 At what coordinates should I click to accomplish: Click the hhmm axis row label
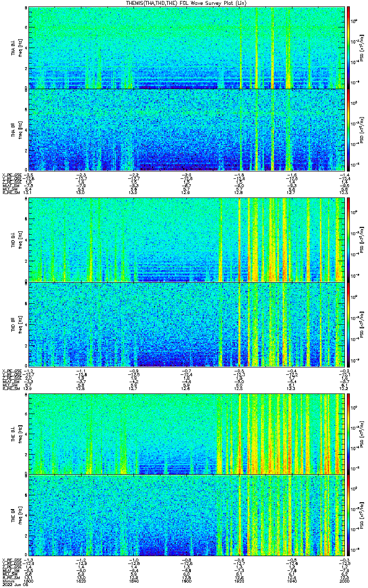click(7, 582)
